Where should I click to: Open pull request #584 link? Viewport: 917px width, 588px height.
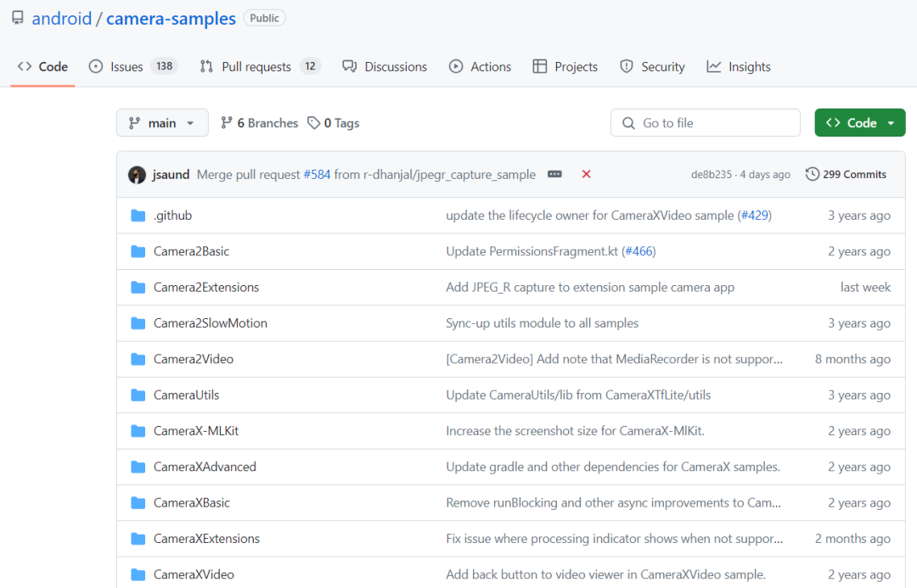tap(317, 174)
